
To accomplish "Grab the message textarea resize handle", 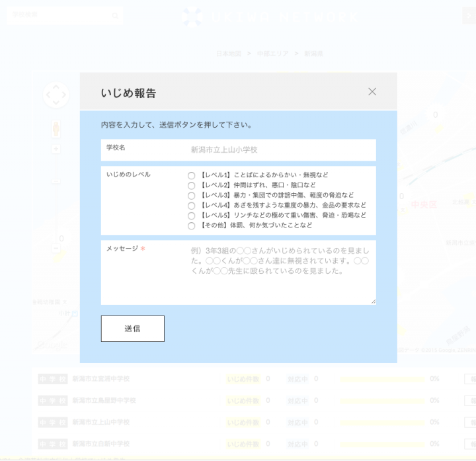I will pyautogui.click(x=374, y=302).
